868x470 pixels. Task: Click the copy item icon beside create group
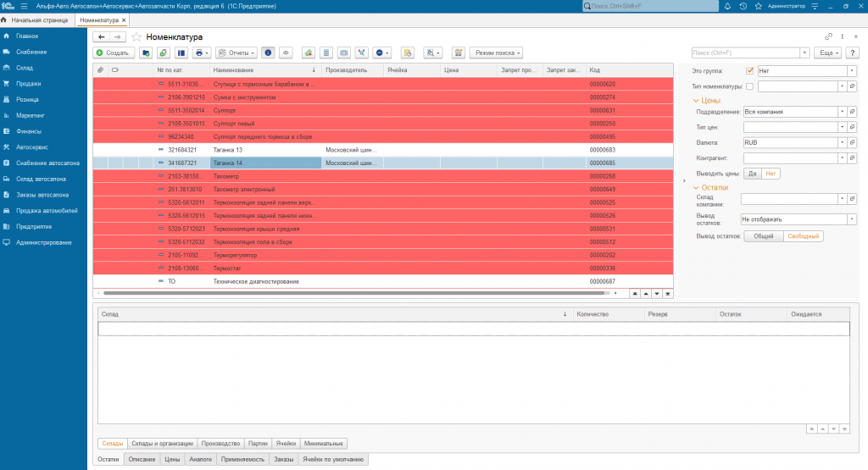coord(164,53)
